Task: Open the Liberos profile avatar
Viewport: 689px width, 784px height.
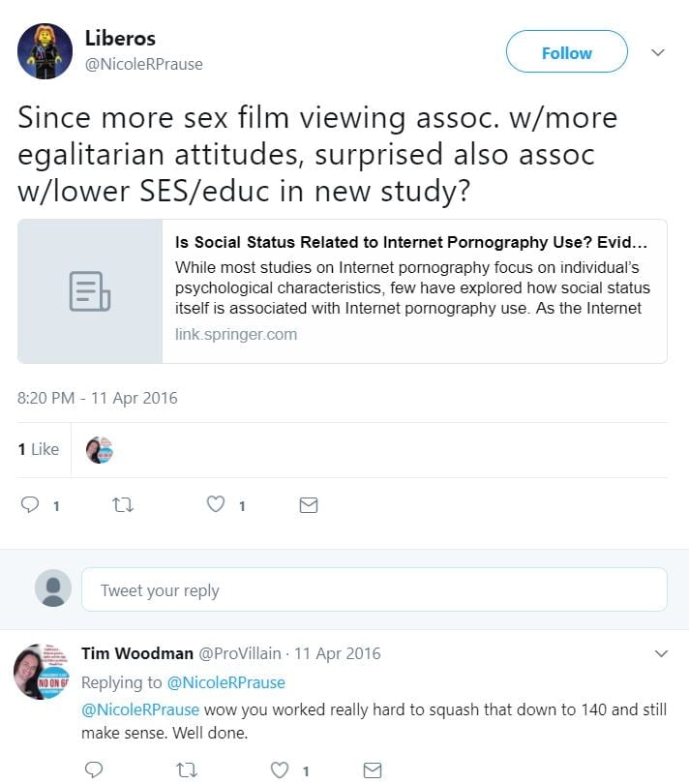Action: click(x=45, y=51)
